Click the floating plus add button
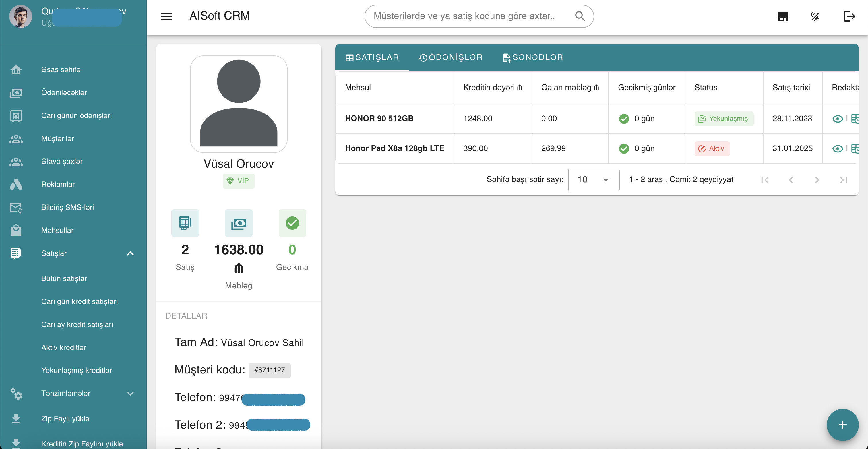Screen dimensions: 868x449 pos(842,425)
